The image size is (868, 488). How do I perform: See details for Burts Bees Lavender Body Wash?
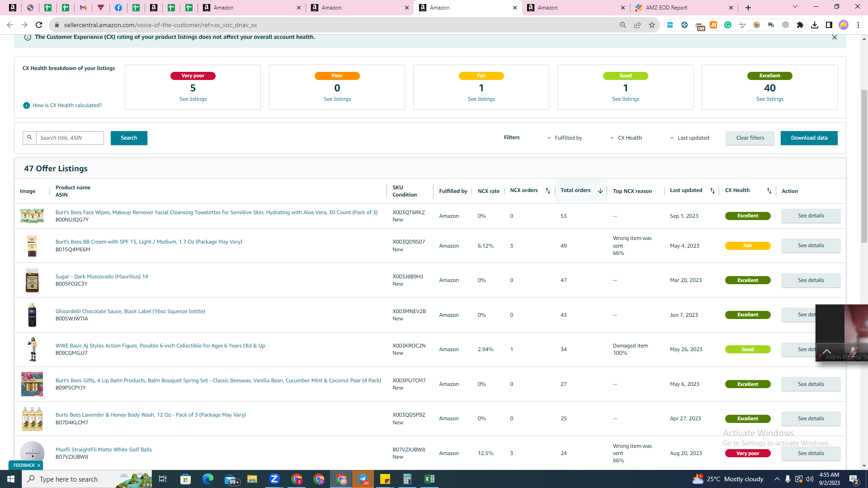point(811,419)
